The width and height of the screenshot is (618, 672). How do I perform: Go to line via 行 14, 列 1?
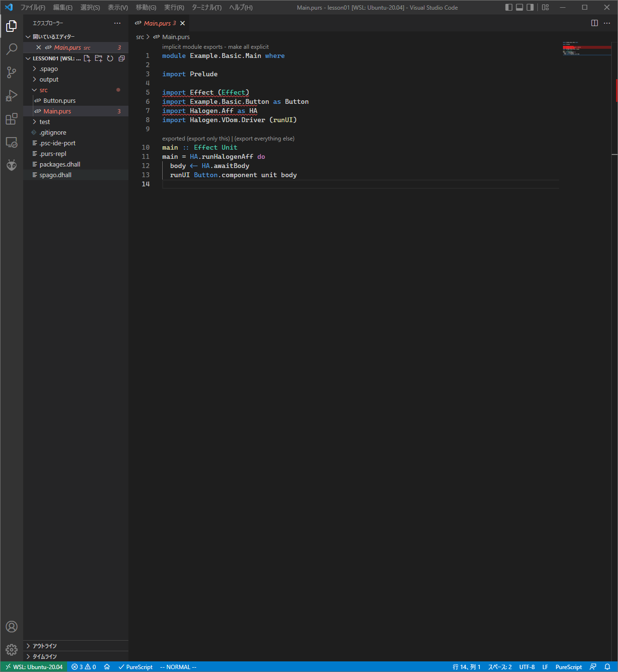click(466, 667)
